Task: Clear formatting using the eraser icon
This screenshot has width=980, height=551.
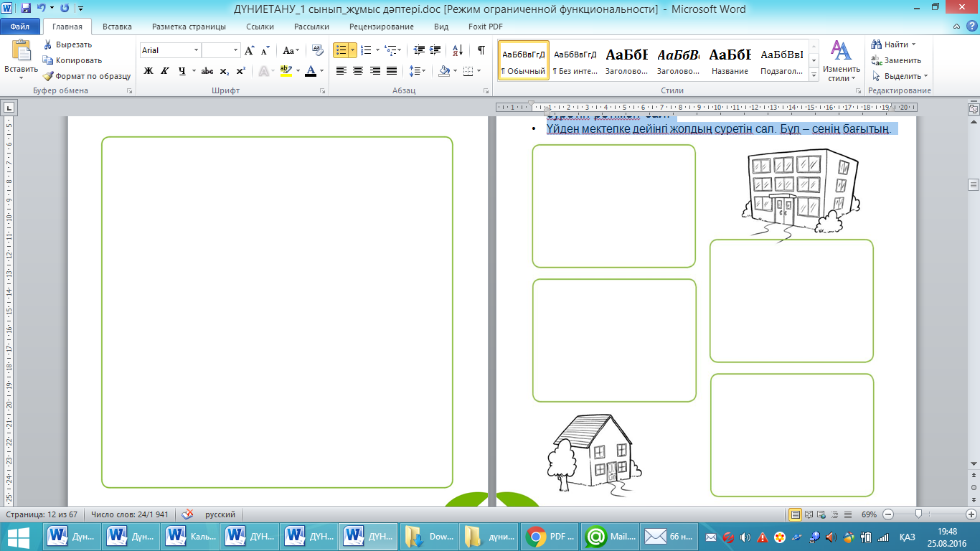Action: tap(318, 50)
